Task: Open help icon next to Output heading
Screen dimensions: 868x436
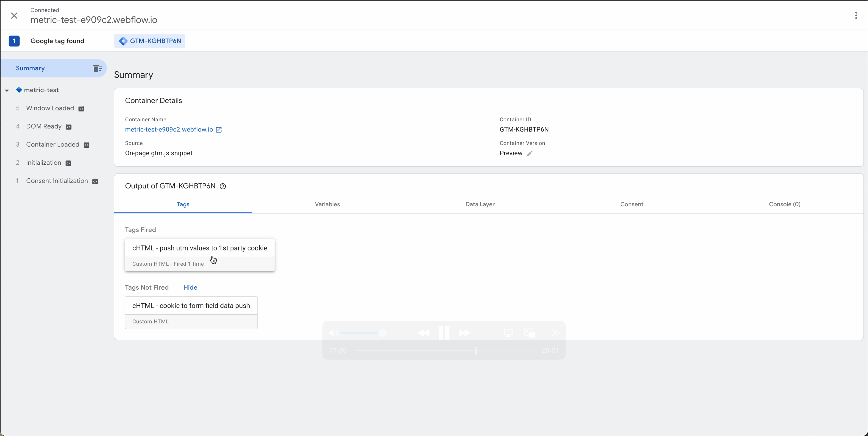Action: [x=223, y=186]
